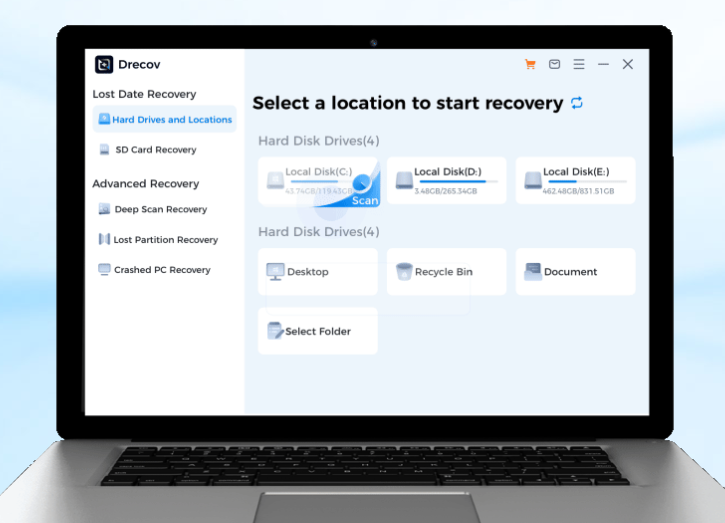Click the Local Disk(C:) drive icon
Screen dimensions: 725x523
276,180
